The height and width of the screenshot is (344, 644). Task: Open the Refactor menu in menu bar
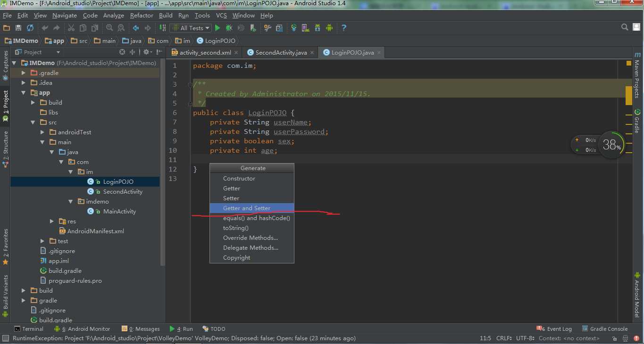point(142,16)
